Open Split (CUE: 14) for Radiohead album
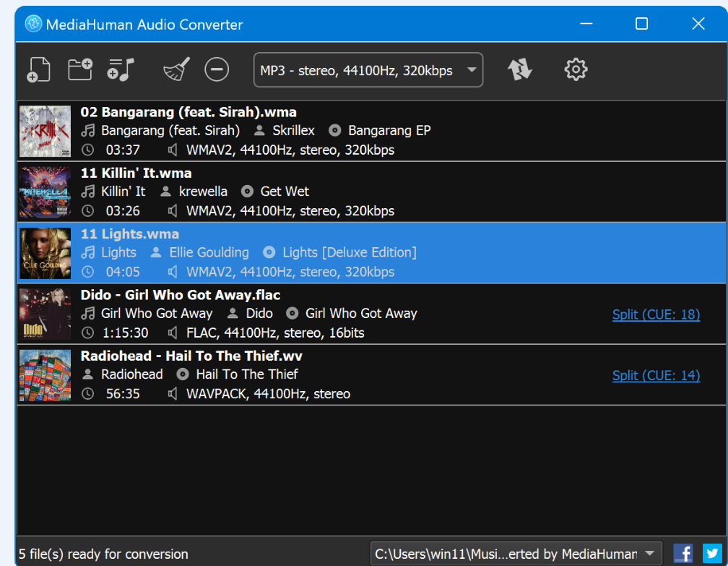 (x=655, y=375)
